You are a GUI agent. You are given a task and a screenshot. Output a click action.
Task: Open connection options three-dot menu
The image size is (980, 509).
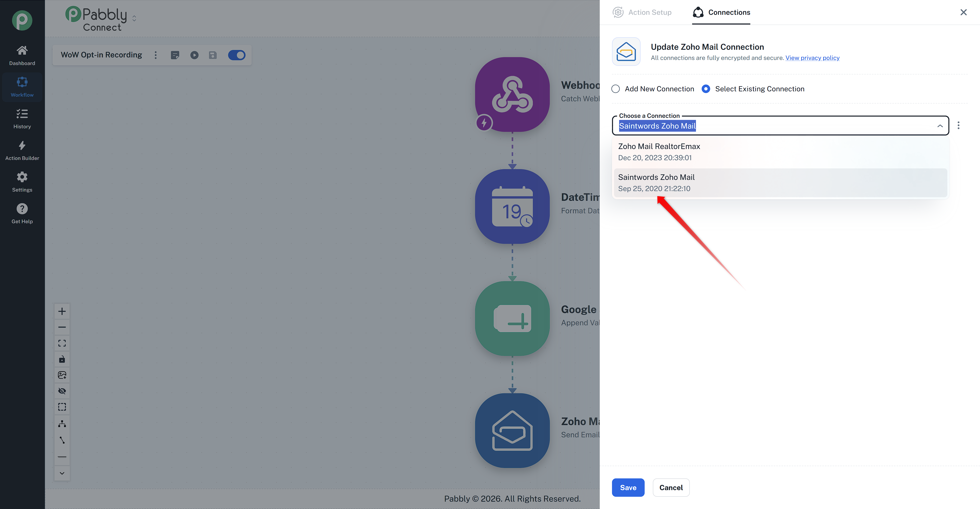[x=959, y=126]
